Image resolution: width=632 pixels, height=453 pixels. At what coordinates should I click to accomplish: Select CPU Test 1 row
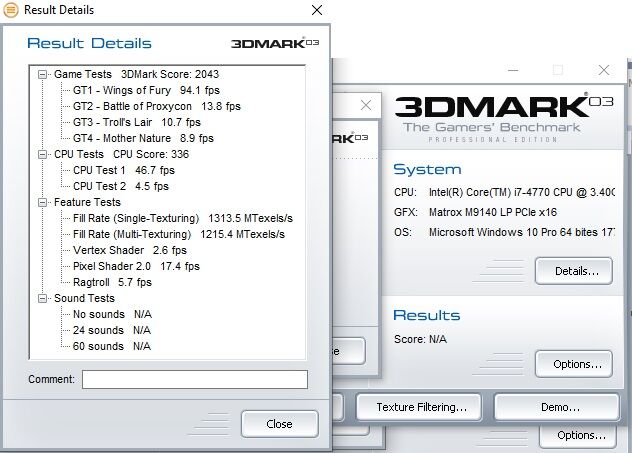pos(124,170)
